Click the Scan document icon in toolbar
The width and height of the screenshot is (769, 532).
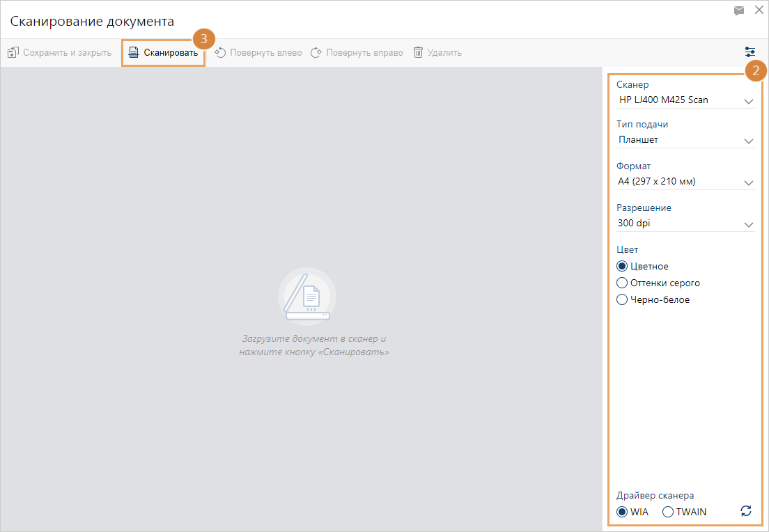point(134,53)
